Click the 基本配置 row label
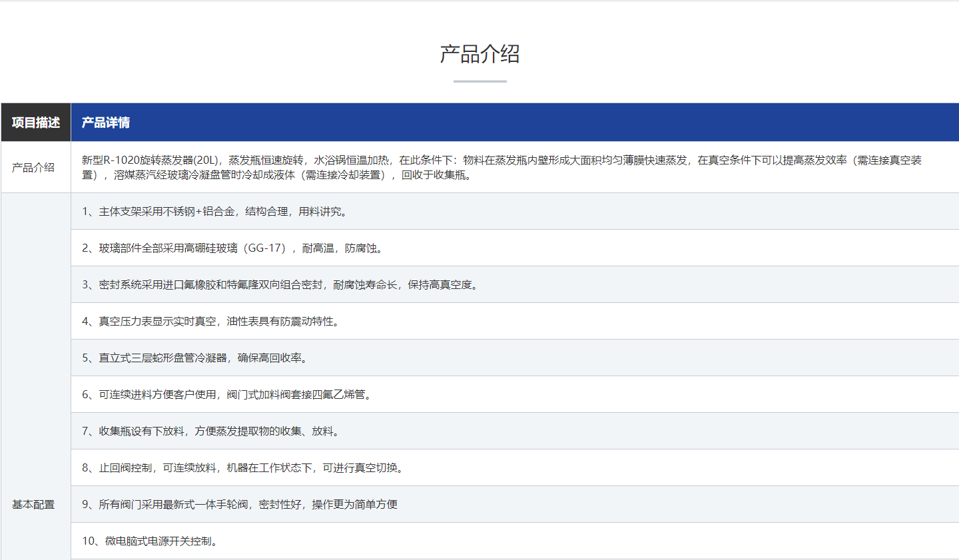The width and height of the screenshot is (959, 560). point(33,505)
